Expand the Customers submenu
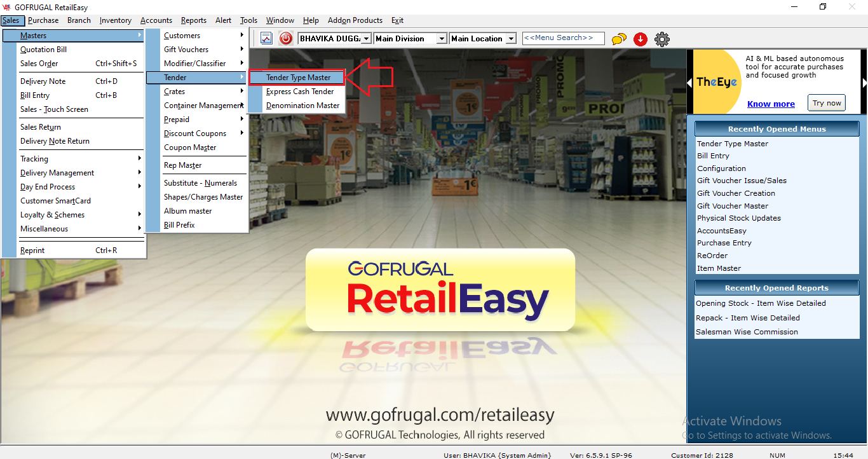This screenshot has width=868, height=459. coord(196,36)
